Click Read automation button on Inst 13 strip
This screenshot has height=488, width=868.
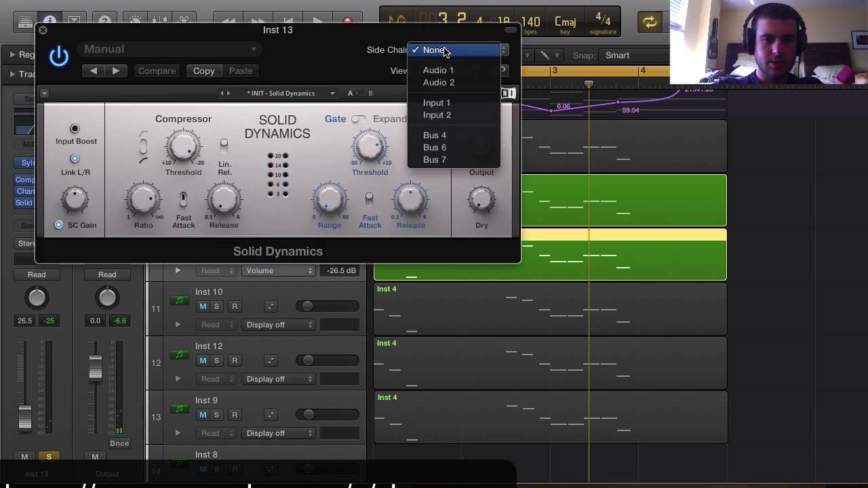tap(37, 274)
